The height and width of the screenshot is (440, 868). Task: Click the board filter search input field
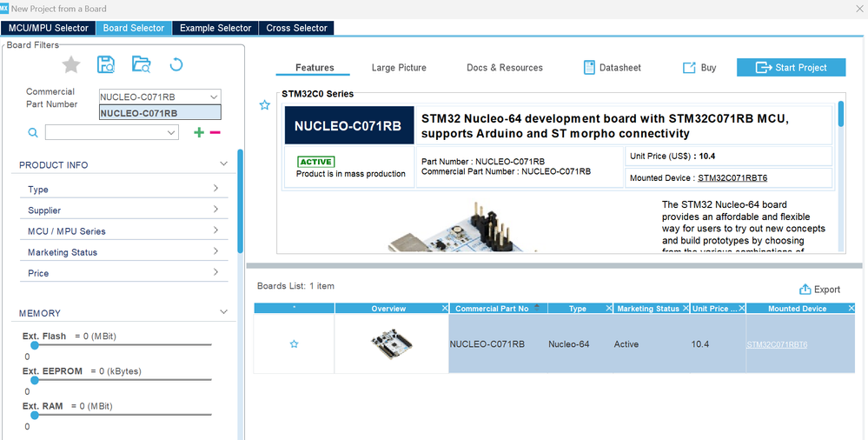click(x=106, y=132)
